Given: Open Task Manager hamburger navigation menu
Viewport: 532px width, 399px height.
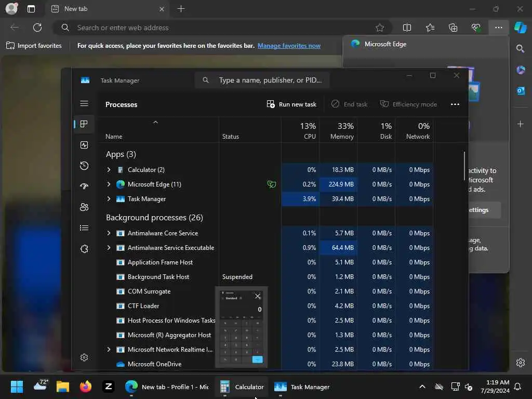Looking at the screenshot, I should [84, 103].
